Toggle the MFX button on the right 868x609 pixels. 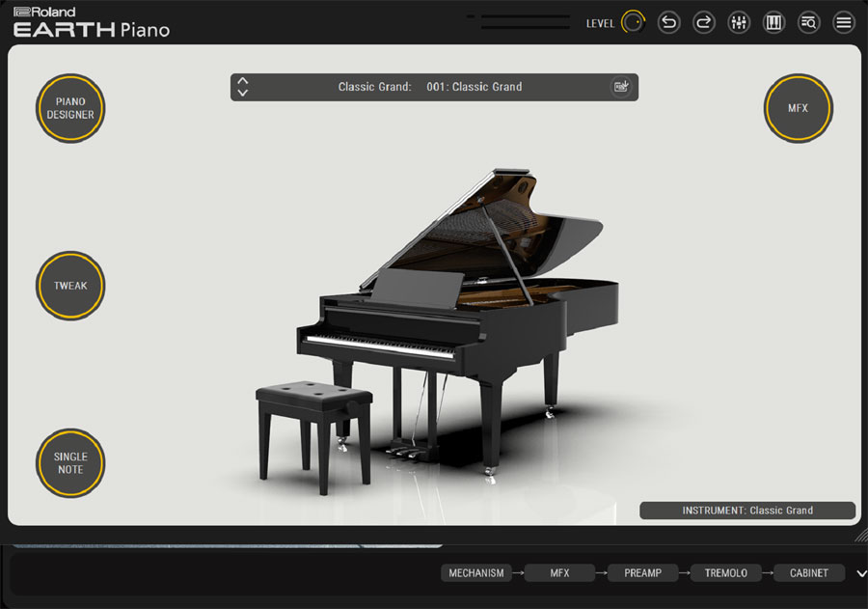pyautogui.click(x=799, y=108)
